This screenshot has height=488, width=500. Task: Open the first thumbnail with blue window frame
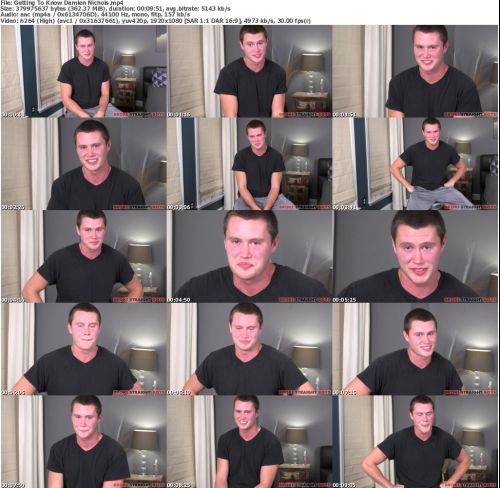(x=84, y=71)
